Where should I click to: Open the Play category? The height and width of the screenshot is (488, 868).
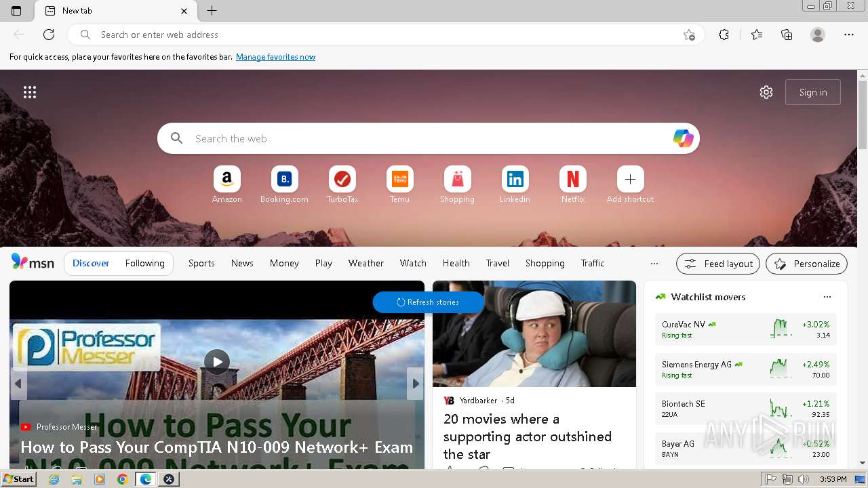click(323, 263)
